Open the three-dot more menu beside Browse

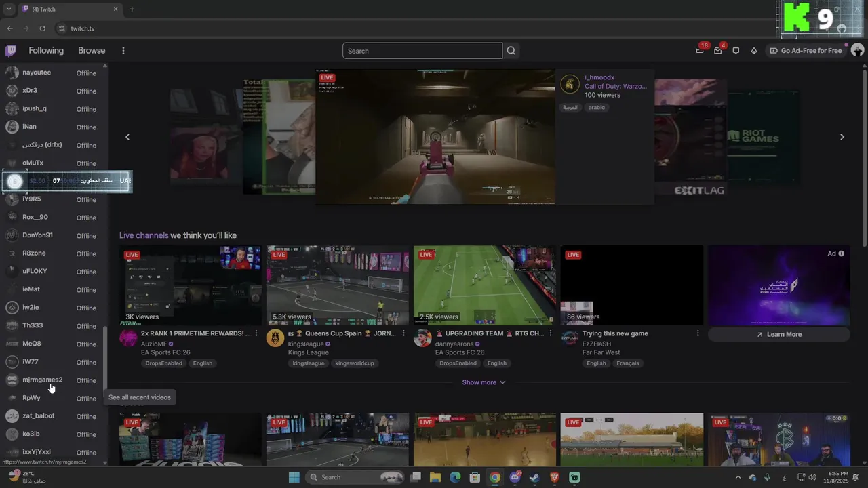click(123, 51)
